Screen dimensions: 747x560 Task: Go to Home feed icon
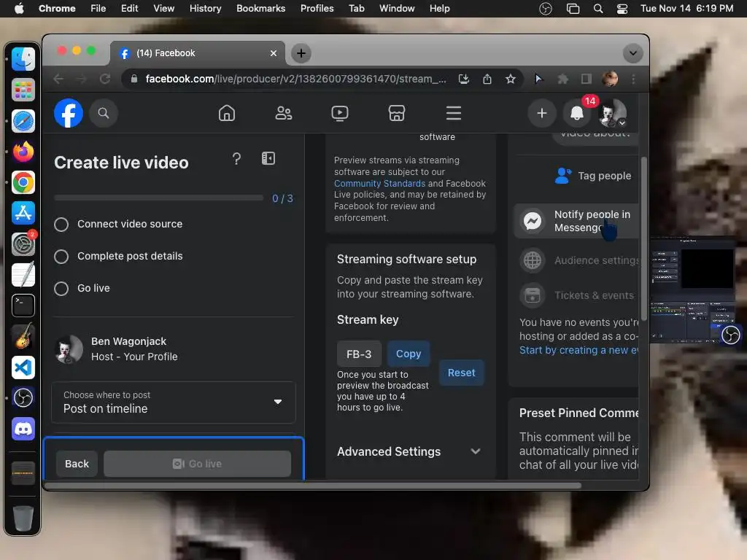tap(227, 113)
